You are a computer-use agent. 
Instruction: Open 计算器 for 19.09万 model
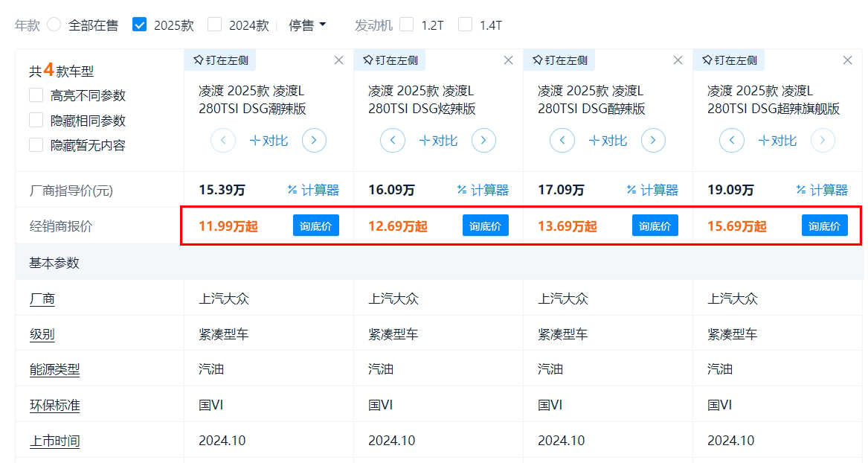click(x=821, y=191)
